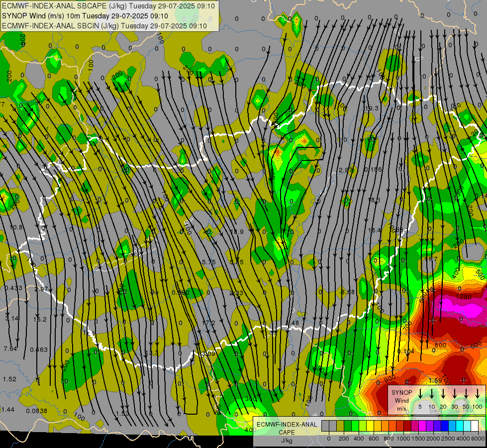This screenshot has width=487, height=448.
Task: Select the SYNOP Wind 10m title line
Action: [x=85, y=16]
